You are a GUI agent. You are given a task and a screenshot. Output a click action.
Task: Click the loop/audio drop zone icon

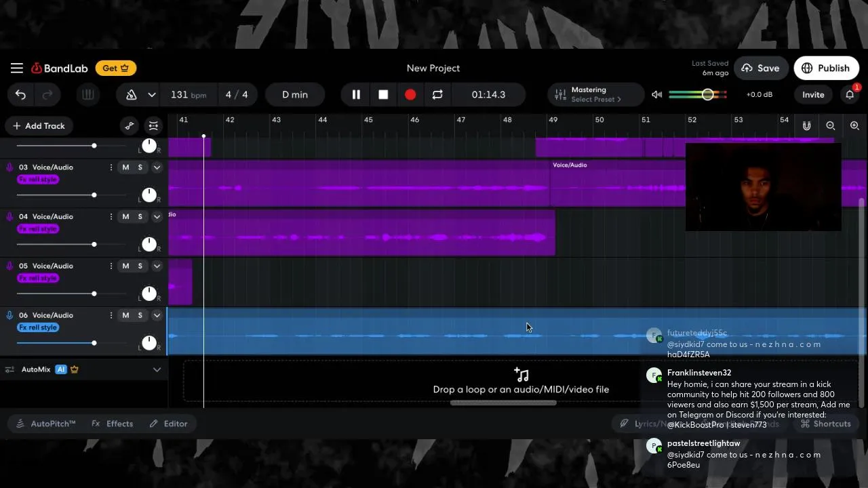[x=521, y=375]
